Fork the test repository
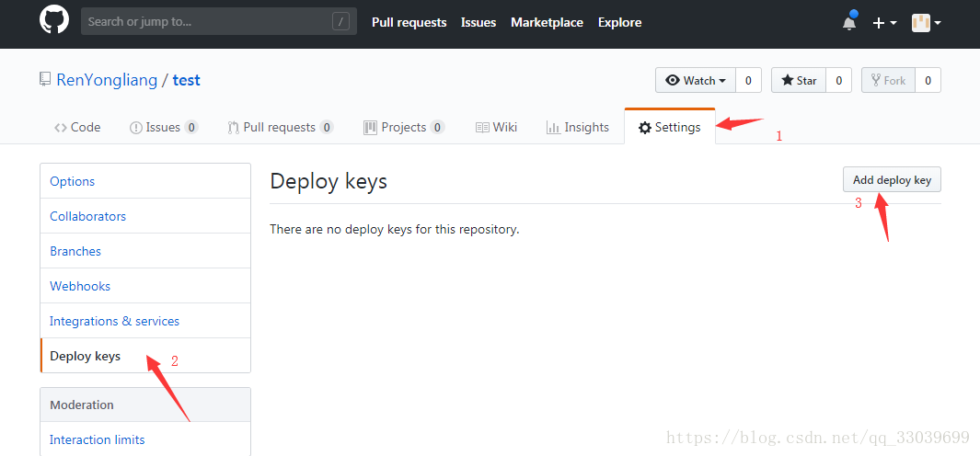Viewport: 980px width, 456px height. pos(888,80)
